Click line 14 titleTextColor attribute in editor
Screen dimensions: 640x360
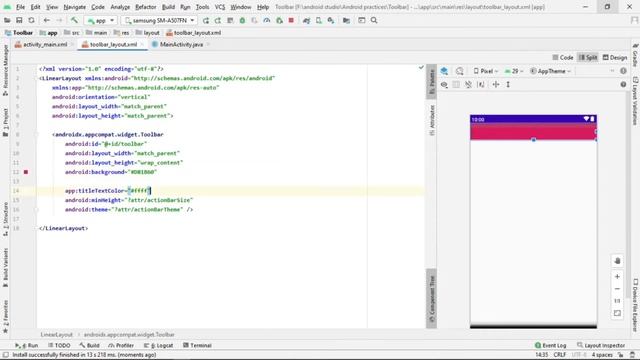point(108,191)
